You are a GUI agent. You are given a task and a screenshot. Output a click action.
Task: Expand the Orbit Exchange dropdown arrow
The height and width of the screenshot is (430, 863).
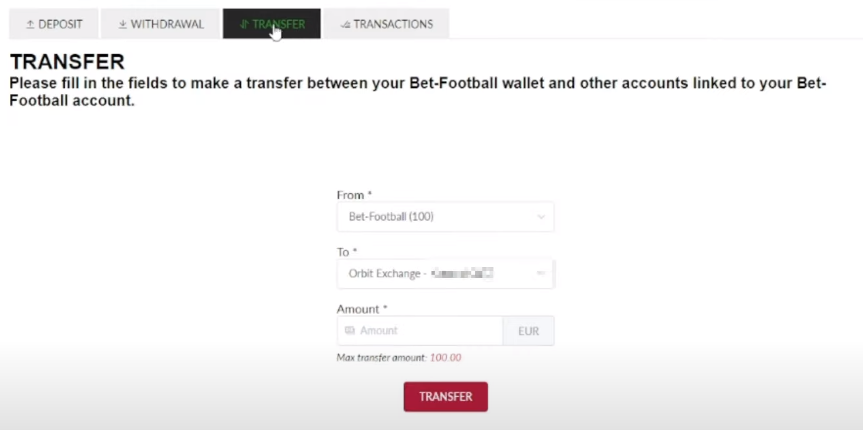coord(541,273)
